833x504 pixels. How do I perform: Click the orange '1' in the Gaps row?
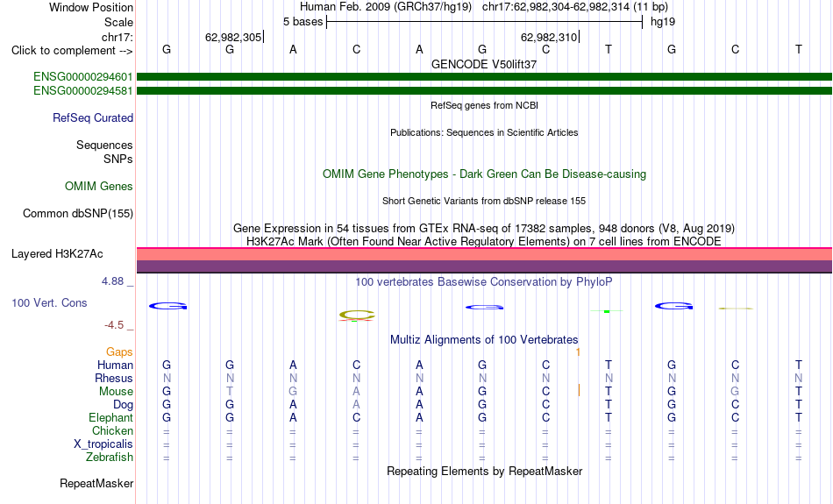[x=578, y=352]
